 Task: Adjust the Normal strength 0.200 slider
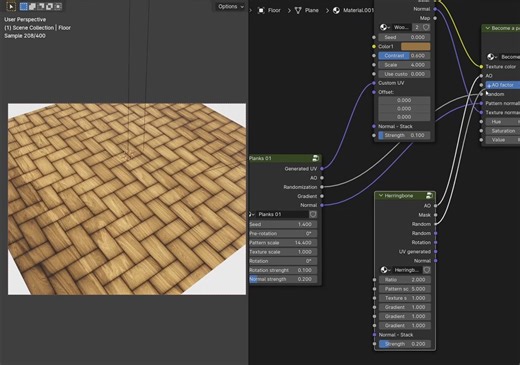pos(283,279)
